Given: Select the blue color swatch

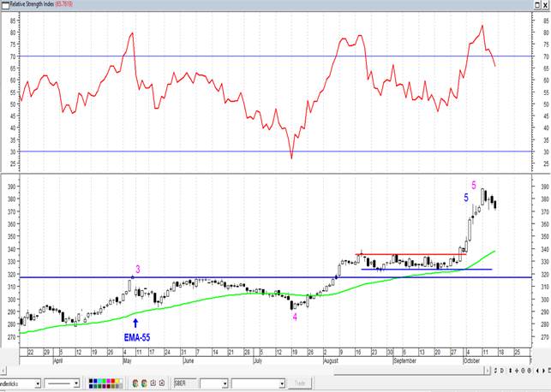Looking at the screenshot, I should [x=95, y=381].
